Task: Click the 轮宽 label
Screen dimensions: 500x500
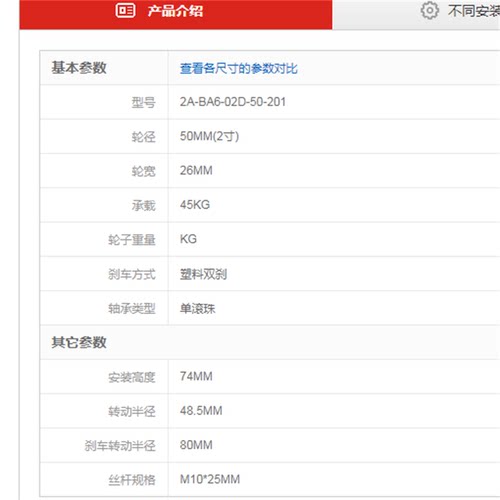Action: point(143,171)
